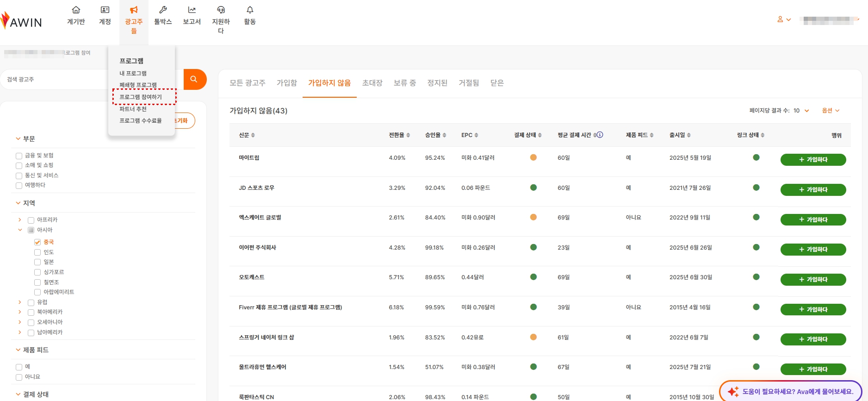Open the 보고서 chart icon
The height and width of the screenshot is (401, 868).
coord(192,10)
